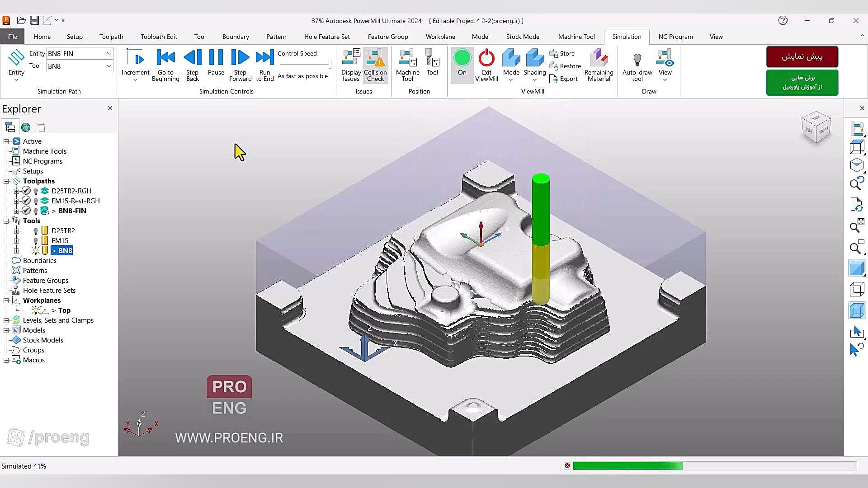This screenshot has height=488, width=868.
Task: Adjust the Control Speed slider
Action: [330, 64]
